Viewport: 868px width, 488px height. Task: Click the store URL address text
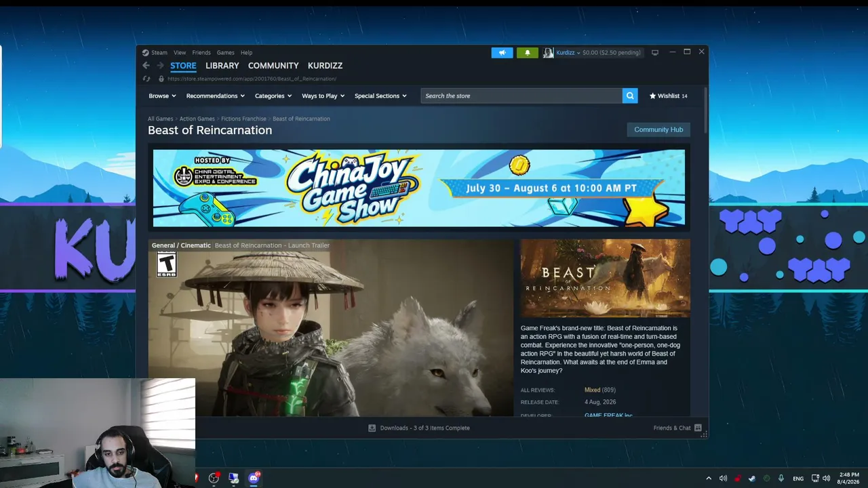(252, 79)
